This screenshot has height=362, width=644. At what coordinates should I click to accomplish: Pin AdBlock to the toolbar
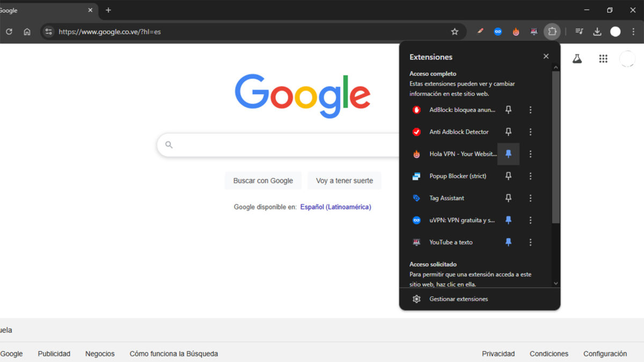point(508,109)
